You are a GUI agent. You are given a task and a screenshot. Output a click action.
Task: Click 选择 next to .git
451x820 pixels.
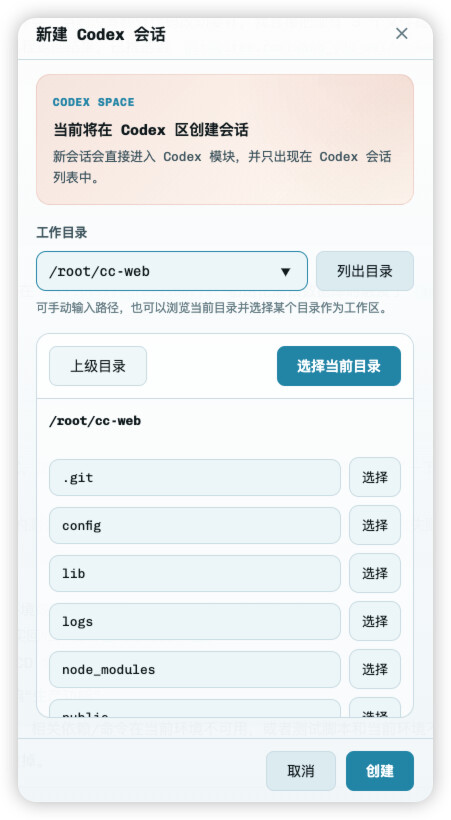coord(375,477)
